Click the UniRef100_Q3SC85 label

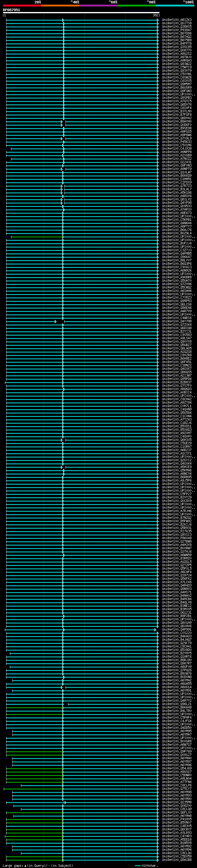[x=177, y=47]
